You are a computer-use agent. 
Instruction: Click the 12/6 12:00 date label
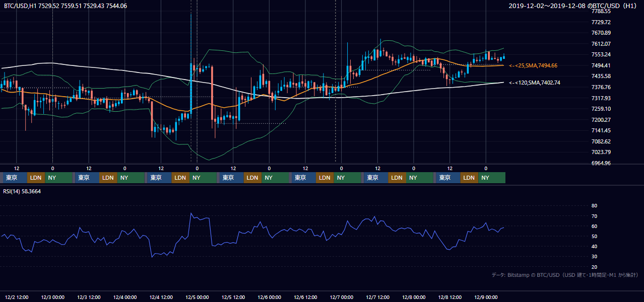pyautogui.click(x=305, y=297)
